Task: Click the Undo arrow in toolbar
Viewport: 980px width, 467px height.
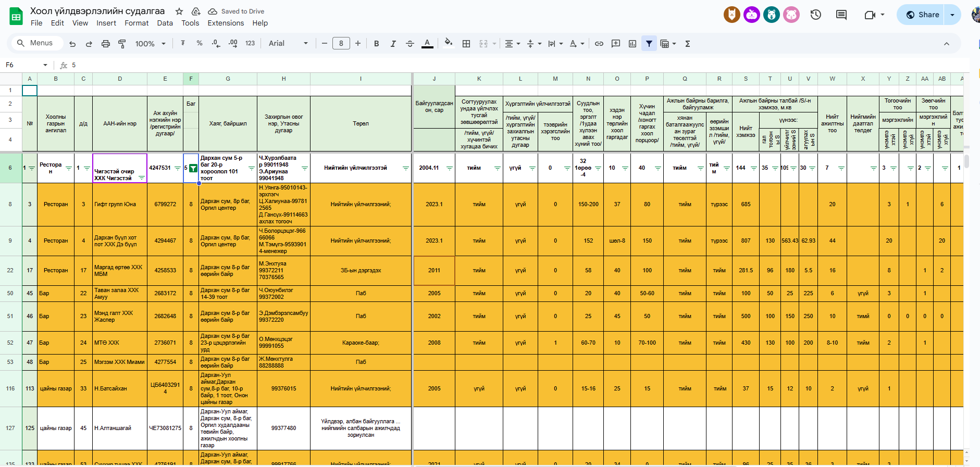Action: 72,44
